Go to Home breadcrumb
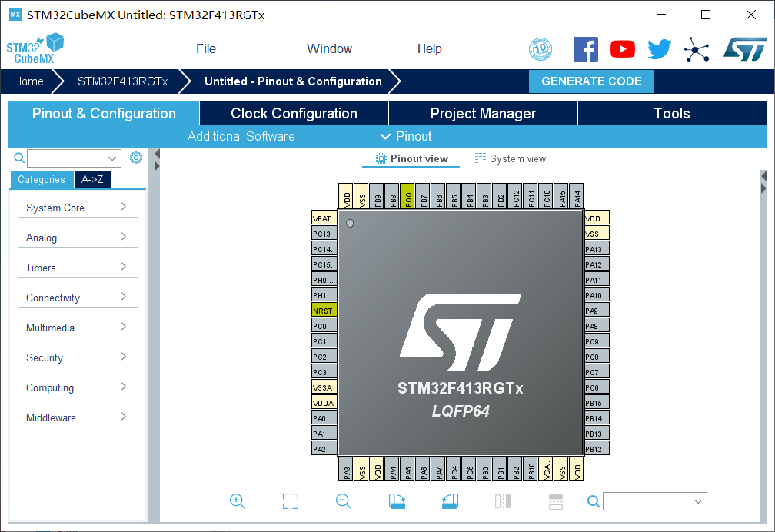775x532 pixels. [28, 81]
